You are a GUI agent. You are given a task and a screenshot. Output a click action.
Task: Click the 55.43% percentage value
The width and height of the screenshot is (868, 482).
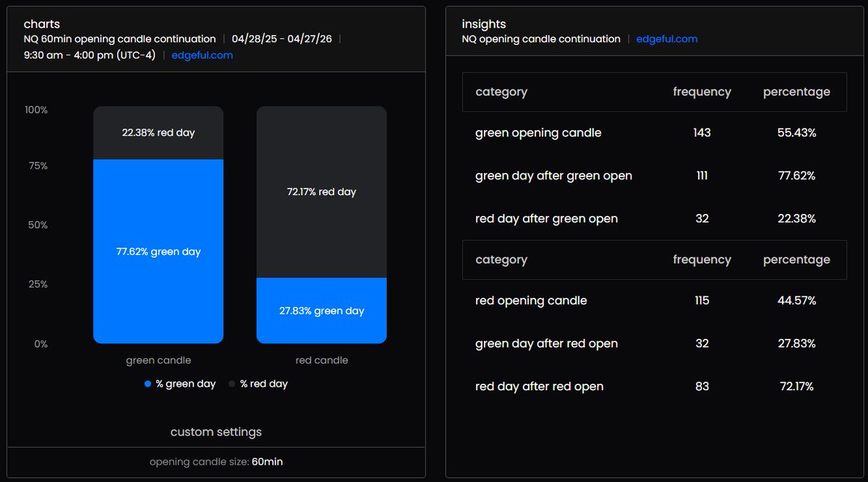[796, 133]
